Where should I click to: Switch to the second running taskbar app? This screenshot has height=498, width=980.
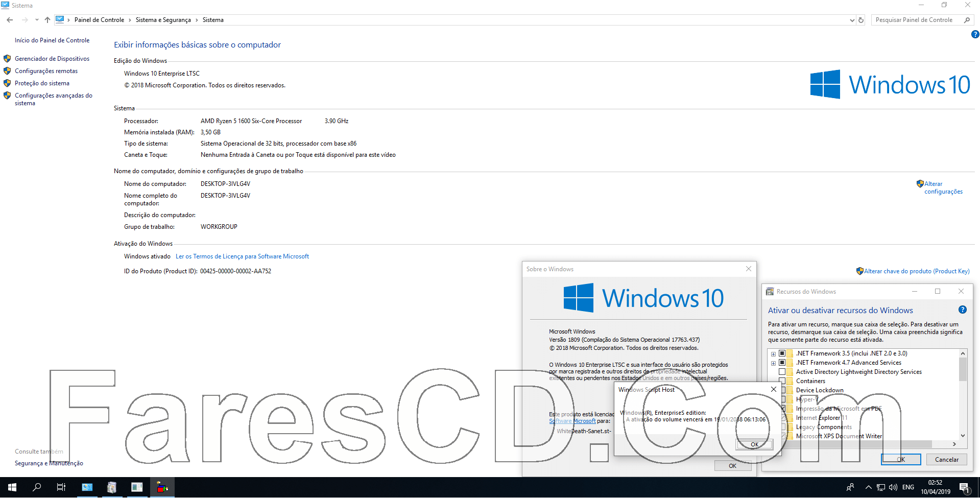(x=112, y=487)
